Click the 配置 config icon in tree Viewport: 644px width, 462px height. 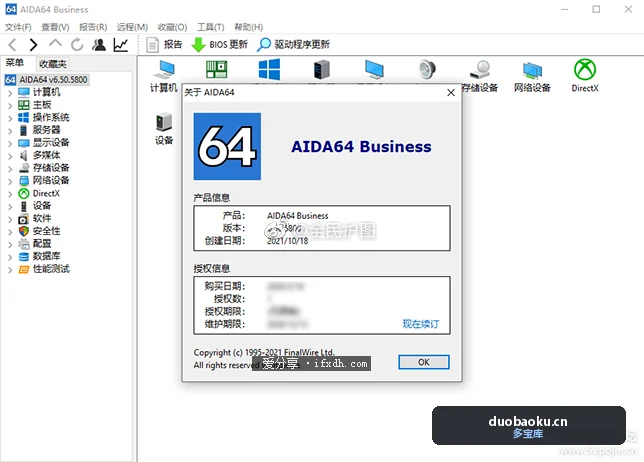coord(24,244)
